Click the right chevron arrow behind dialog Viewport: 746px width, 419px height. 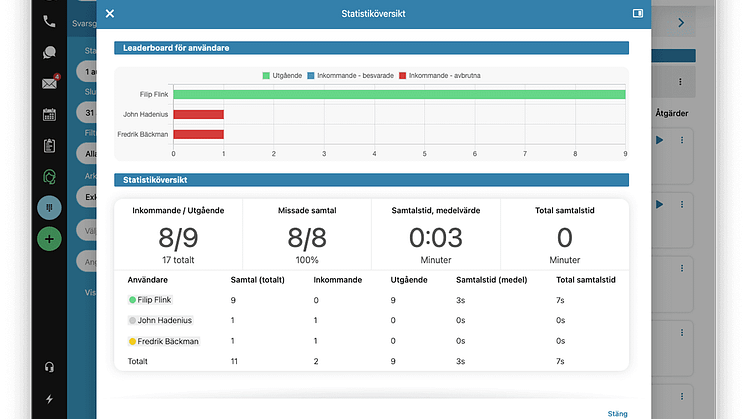tap(681, 22)
